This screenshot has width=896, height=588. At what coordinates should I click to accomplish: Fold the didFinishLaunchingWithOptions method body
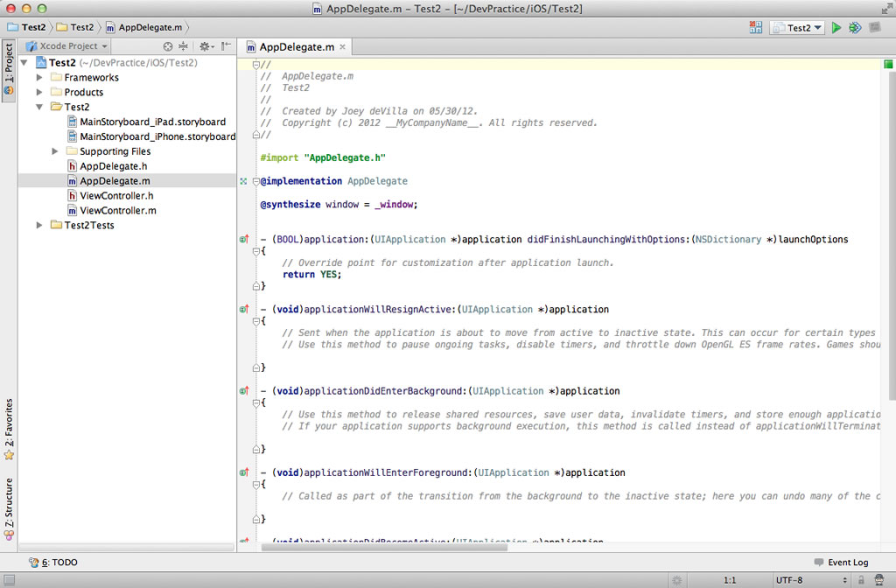click(x=256, y=251)
